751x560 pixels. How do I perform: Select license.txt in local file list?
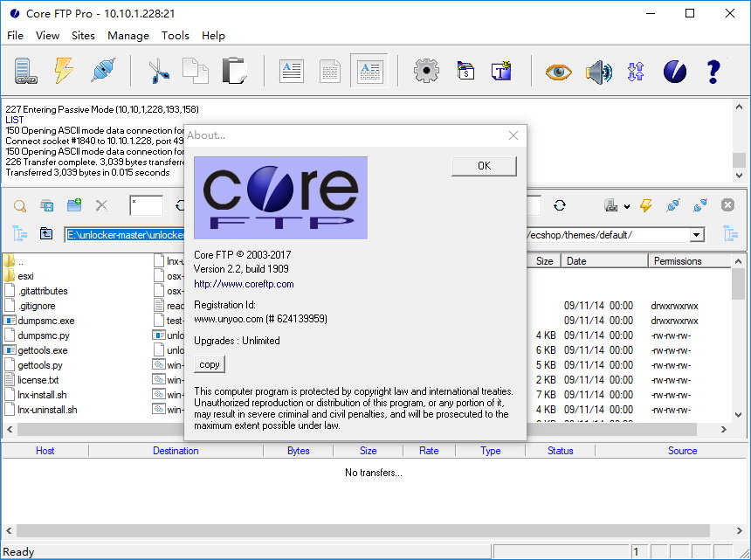(32, 380)
